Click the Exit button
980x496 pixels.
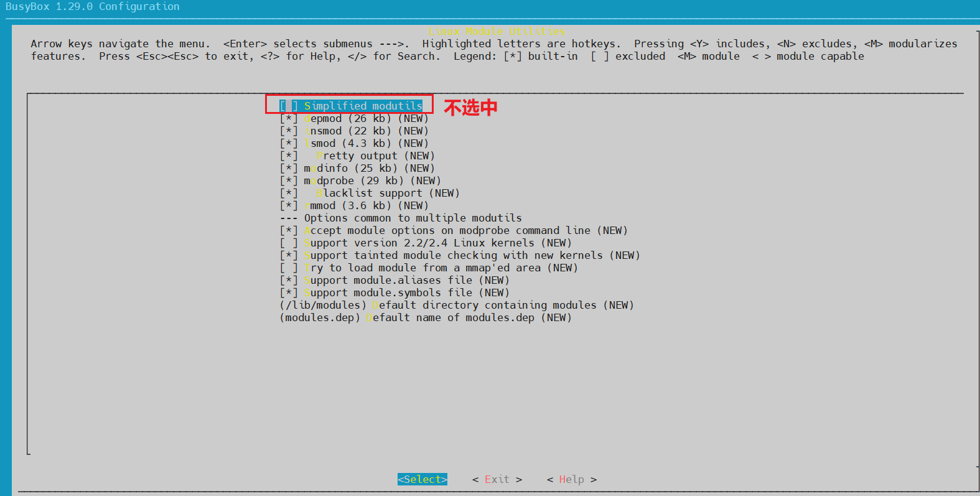coord(497,479)
